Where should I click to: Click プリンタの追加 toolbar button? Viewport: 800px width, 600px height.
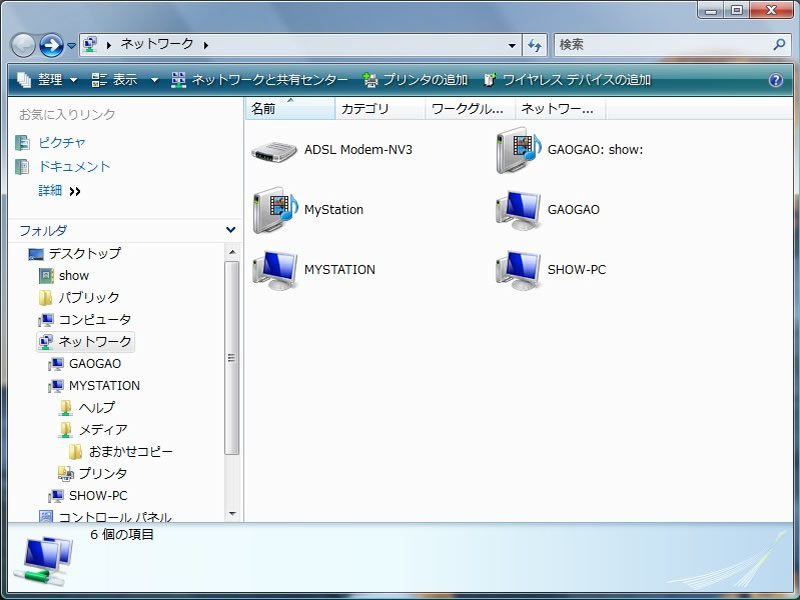[414, 80]
